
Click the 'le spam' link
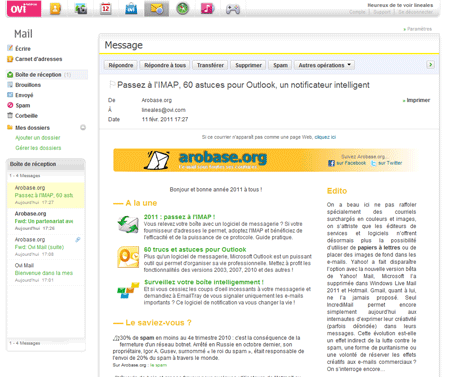click(158, 365)
